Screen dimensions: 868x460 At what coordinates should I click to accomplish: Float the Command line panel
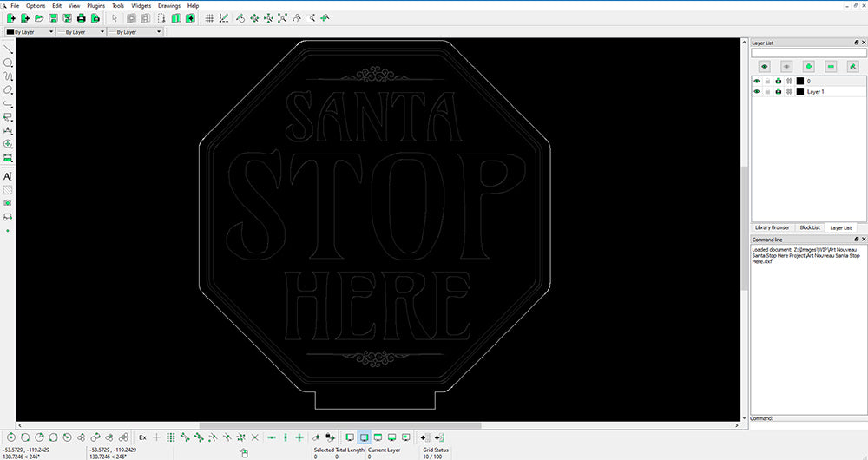pos(857,240)
